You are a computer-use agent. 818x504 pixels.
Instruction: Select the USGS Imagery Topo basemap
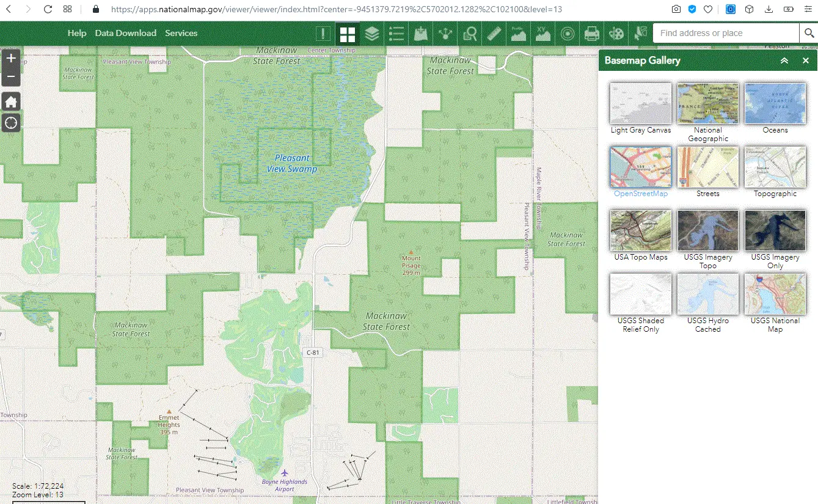click(x=707, y=231)
